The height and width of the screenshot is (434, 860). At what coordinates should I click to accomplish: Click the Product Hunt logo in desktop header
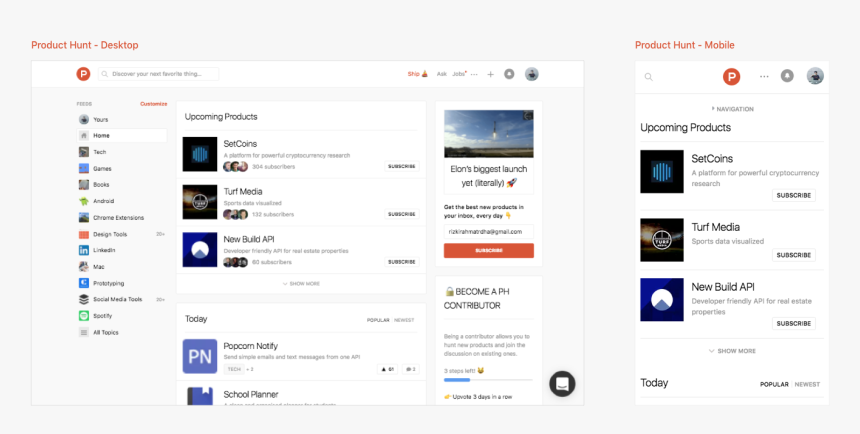click(x=83, y=74)
